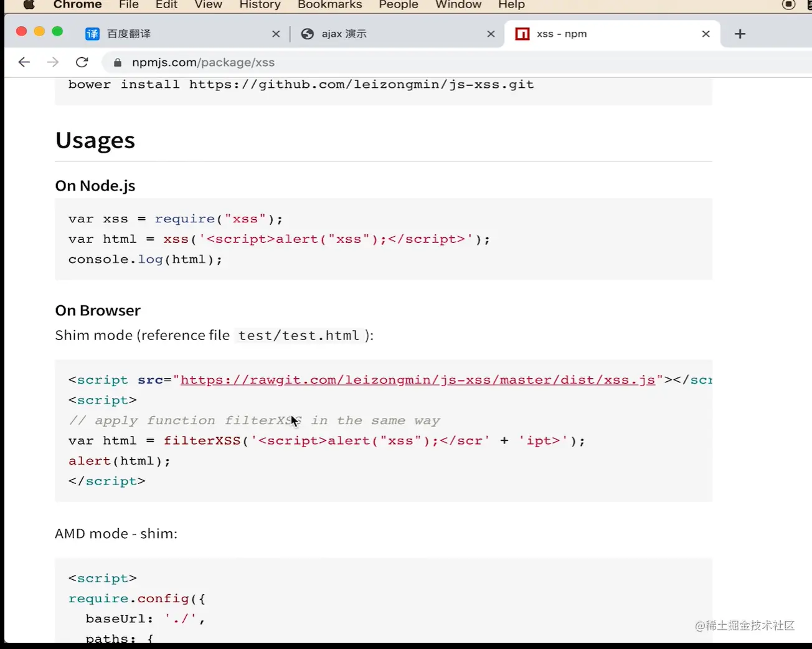This screenshot has width=812, height=649.
Task: Click the On Browser heading
Action: tap(98, 310)
